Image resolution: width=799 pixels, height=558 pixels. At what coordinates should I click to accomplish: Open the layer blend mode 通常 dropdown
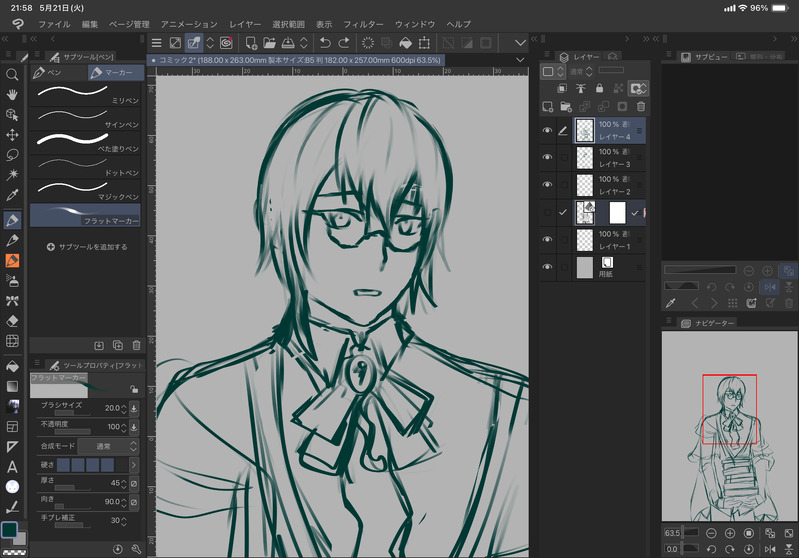click(581, 71)
